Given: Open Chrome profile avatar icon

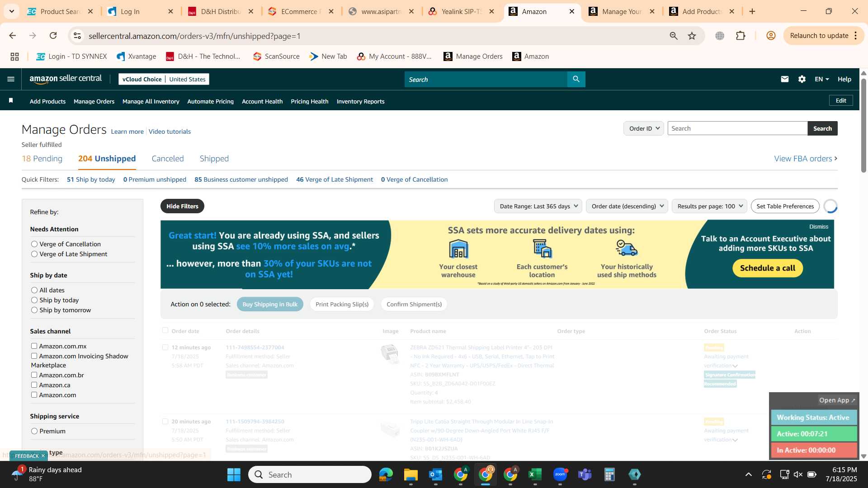Looking at the screenshot, I should (x=771, y=36).
